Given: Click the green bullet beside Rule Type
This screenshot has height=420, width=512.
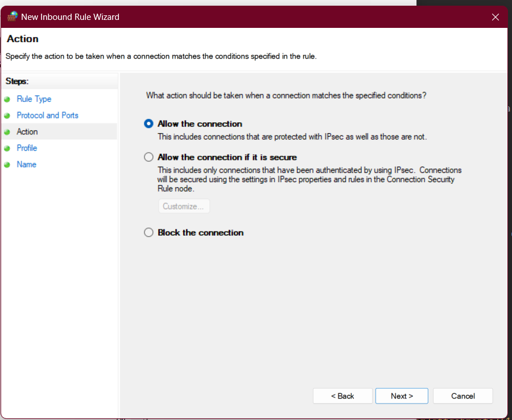Looking at the screenshot, I should point(7,99).
